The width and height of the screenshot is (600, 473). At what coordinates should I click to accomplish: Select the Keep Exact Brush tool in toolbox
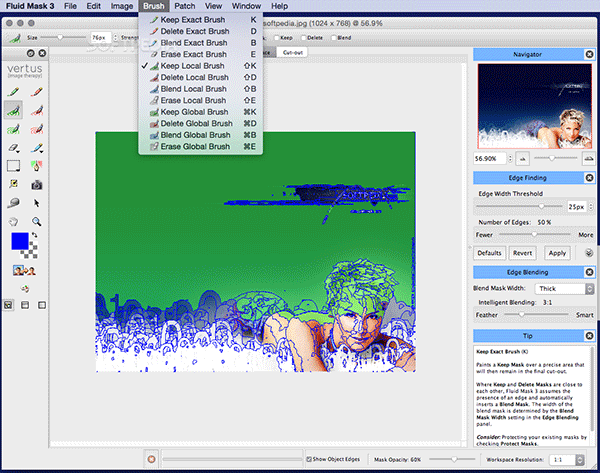coord(13,92)
